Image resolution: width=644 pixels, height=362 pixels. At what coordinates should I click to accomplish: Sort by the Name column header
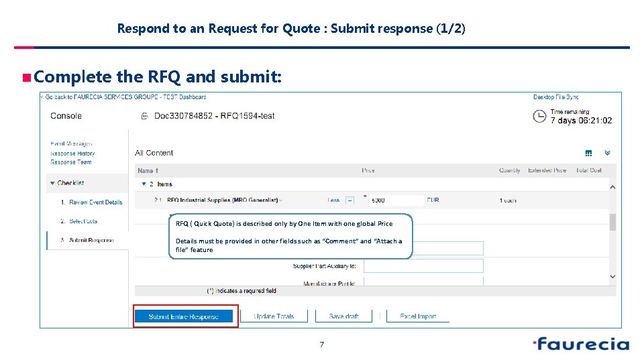coord(148,171)
